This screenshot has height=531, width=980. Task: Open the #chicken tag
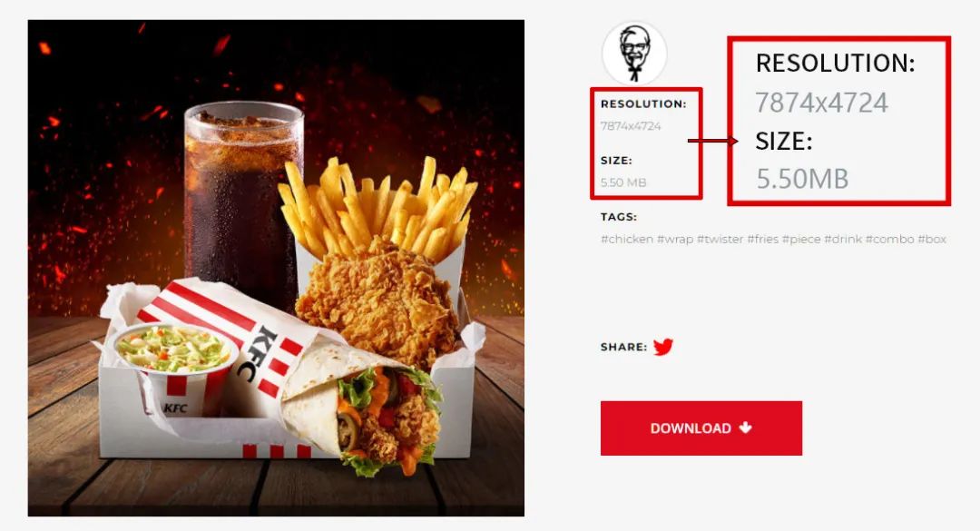click(x=627, y=239)
